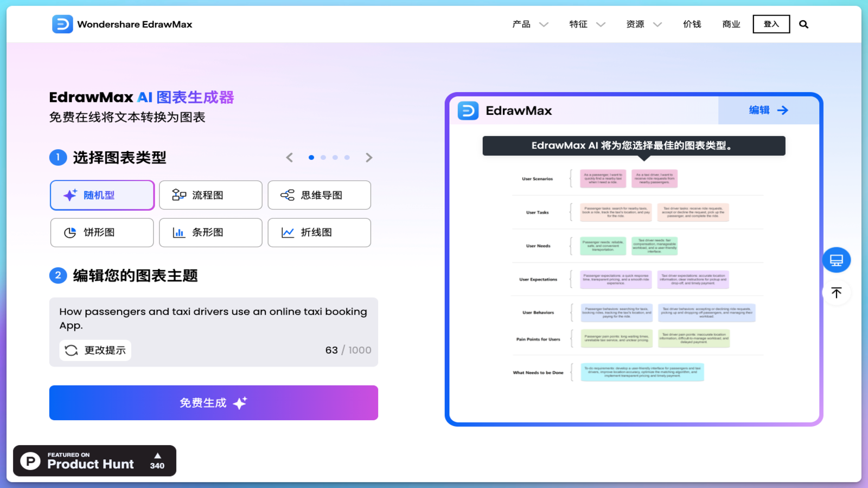Expand the 特征 dropdown menu
The image size is (868, 488).
[588, 24]
